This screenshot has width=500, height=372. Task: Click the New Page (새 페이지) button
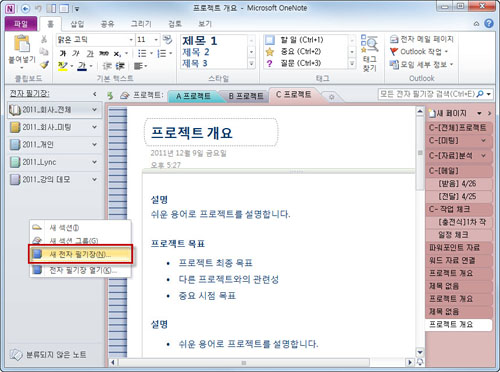(452, 113)
